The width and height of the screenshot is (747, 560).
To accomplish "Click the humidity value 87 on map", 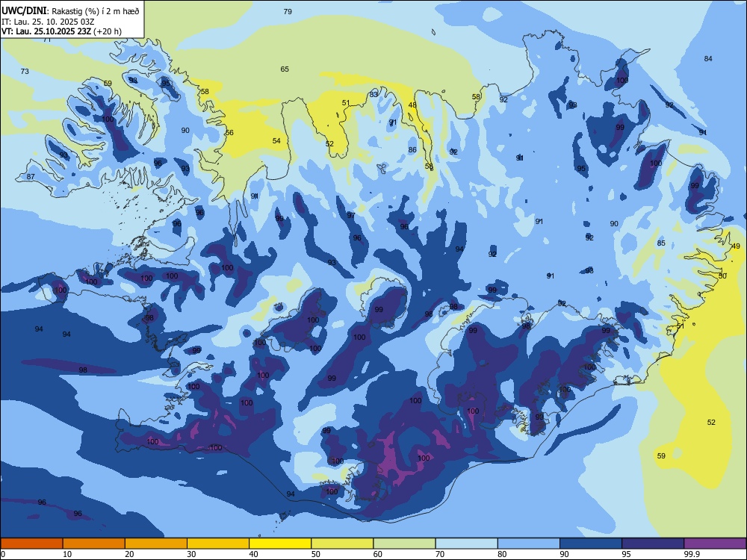I will [31, 177].
